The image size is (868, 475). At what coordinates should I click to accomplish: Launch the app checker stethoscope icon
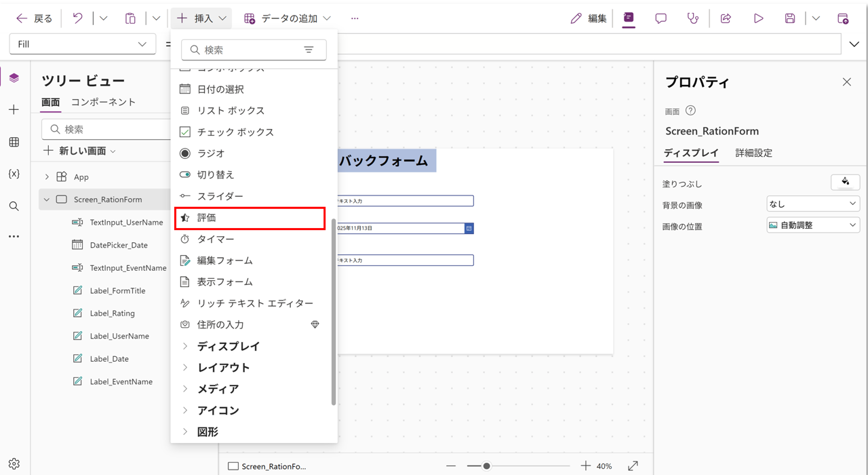[x=692, y=18]
